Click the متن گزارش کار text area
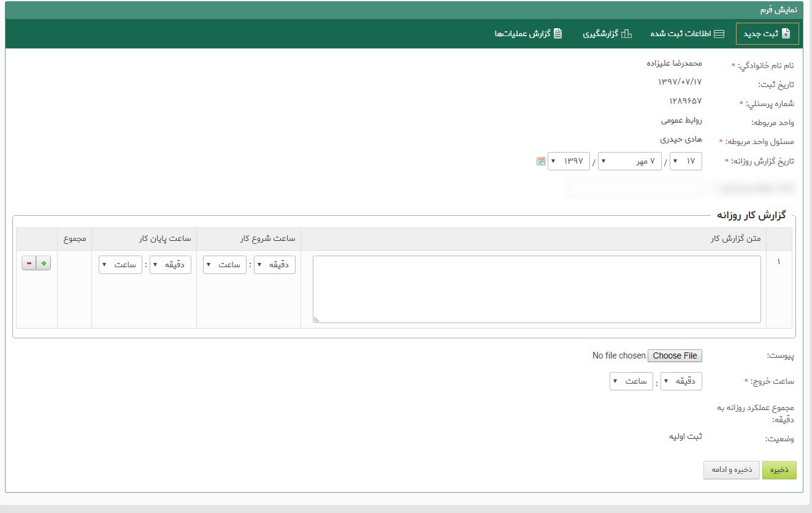The height and width of the screenshot is (513, 812). point(537,288)
